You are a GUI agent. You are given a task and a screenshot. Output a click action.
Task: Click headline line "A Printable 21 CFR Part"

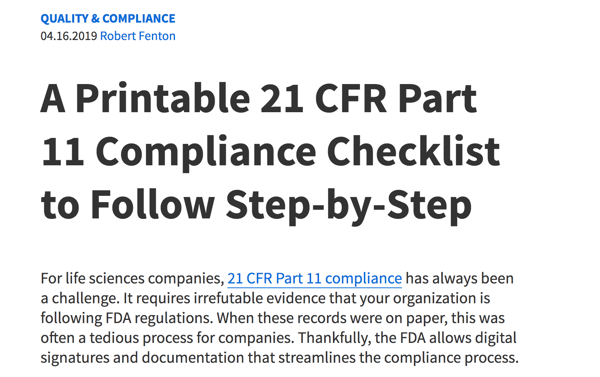259,98
